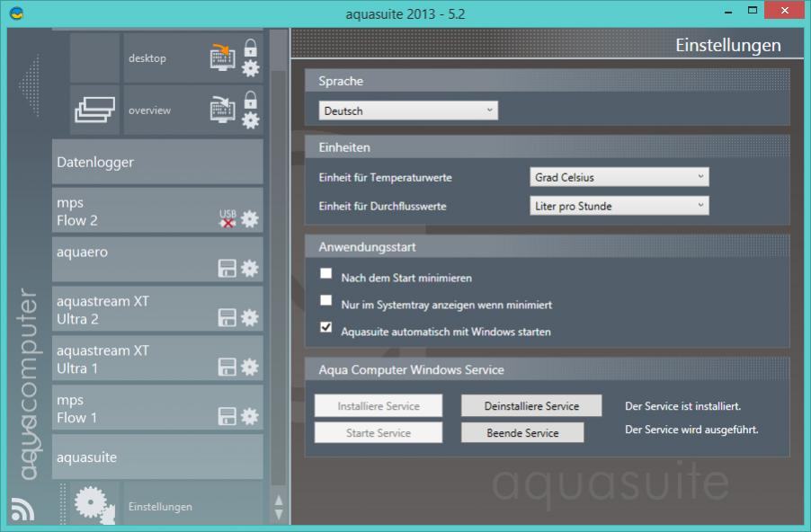The height and width of the screenshot is (532, 811).
Task: Open gear settings for mps Flow 2
Action: pos(250,219)
